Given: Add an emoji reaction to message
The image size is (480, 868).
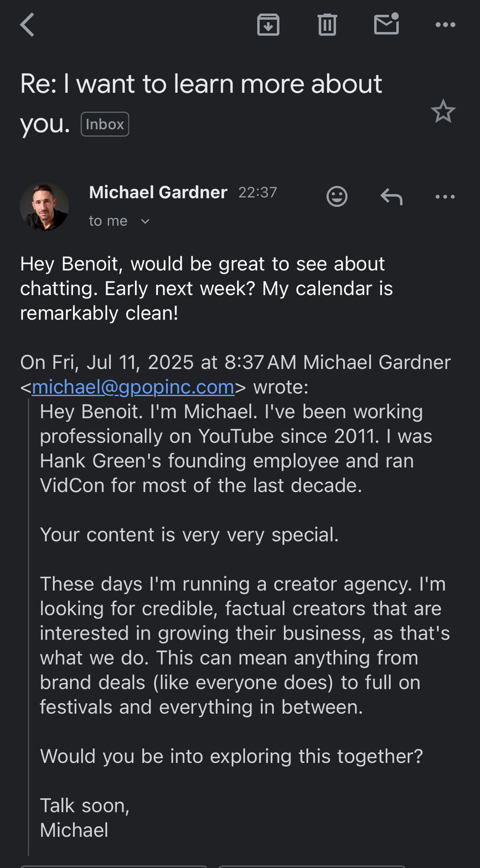Looking at the screenshot, I should pyautogui.click(x=337, y=197).
